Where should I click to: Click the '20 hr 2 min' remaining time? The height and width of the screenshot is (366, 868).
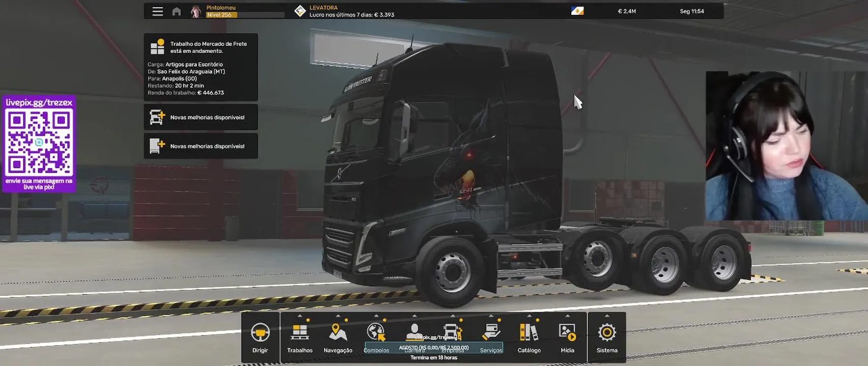(189, 86)
